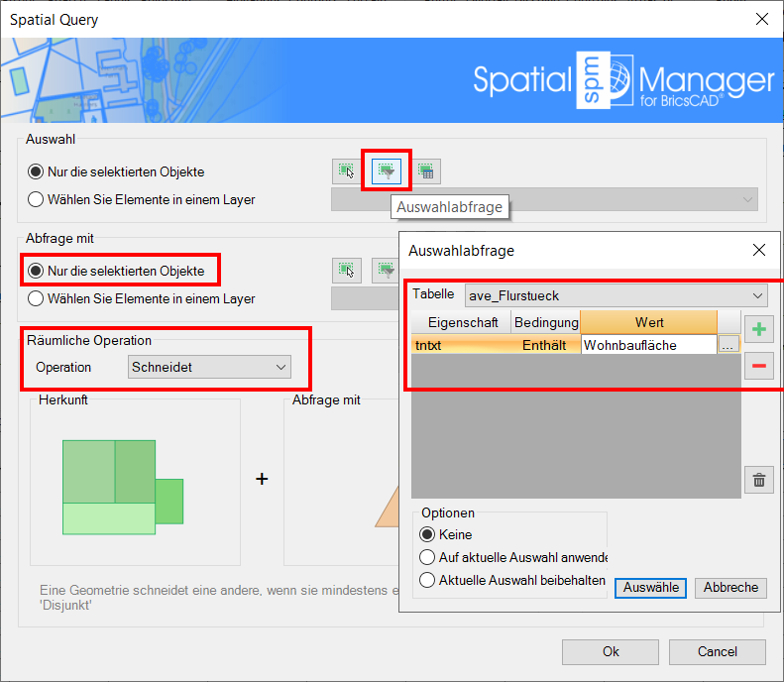Click the Wohnbaufläche value field
Viewport: 784px width, 682px height.
tap(647, 345)
